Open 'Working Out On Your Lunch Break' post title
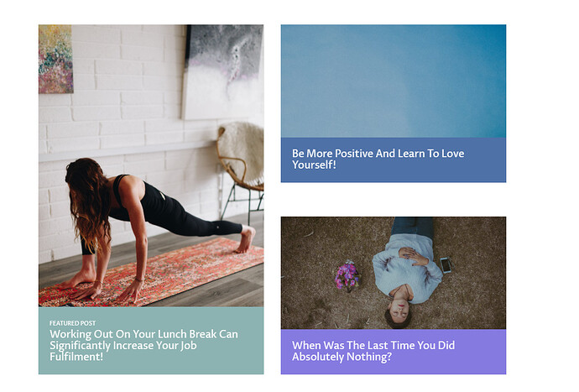Image resolution: width=579 pixels, height=392 pixels. [143, 345]
